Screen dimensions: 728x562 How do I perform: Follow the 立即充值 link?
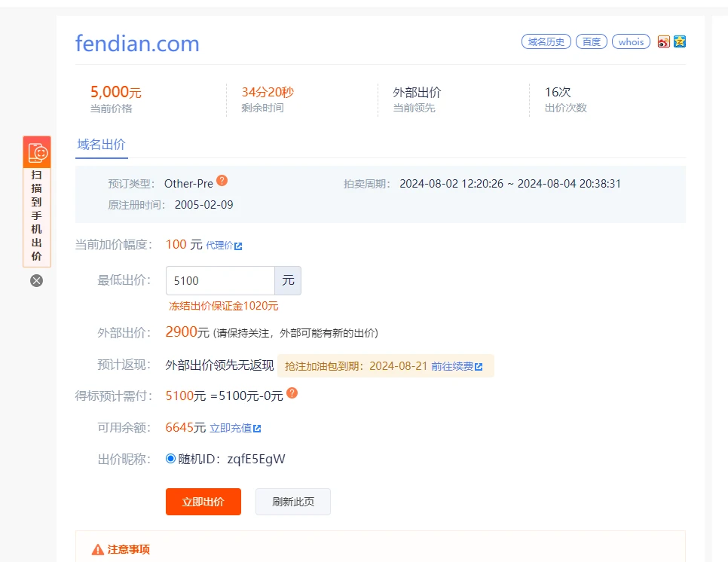pos(235,428)
